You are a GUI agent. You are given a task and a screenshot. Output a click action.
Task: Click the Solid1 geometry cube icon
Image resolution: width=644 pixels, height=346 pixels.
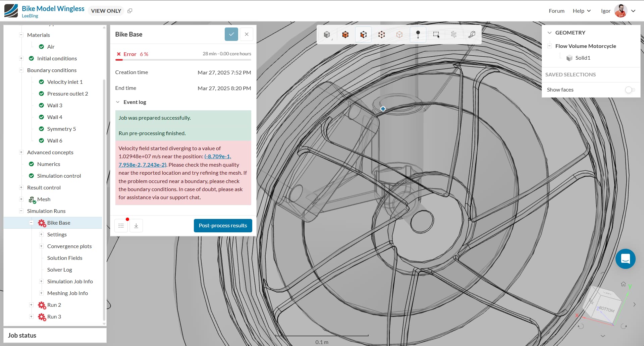(x=569, y=58)
